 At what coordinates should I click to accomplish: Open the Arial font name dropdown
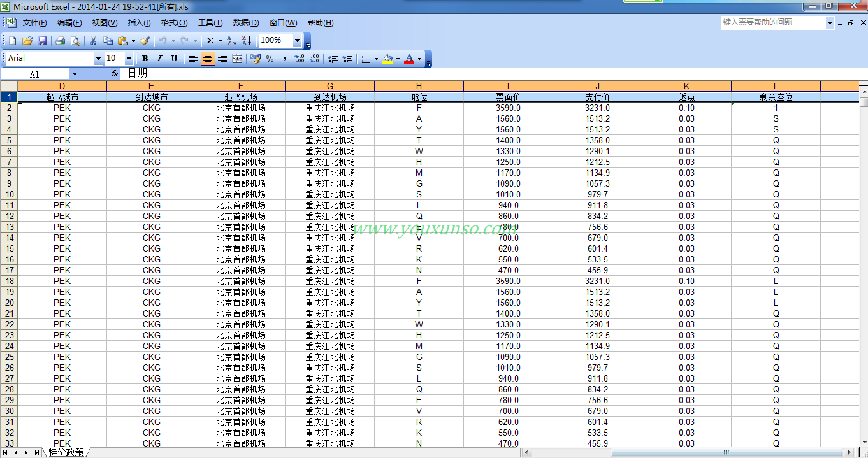98,59
